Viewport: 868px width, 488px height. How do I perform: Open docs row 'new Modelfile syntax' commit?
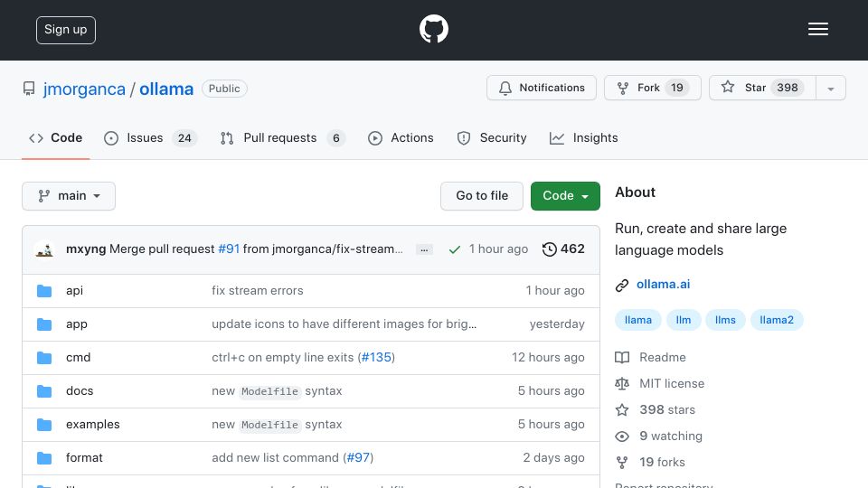point(277,390)
